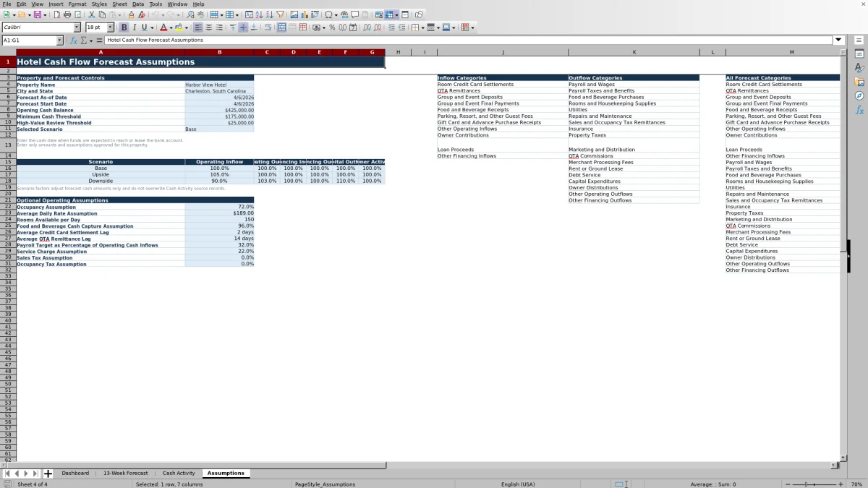The height and width of the screenshot is (488, 868).
Task: Click the Format as Percent icon
Action: (332, 27)
